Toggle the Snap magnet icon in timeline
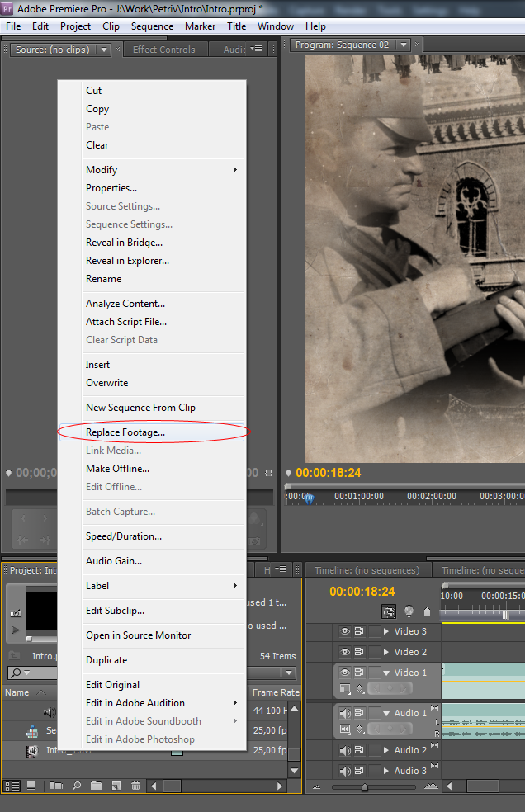Screen dimensions: 525x812 pyautogui.click(x=389, y=611)
